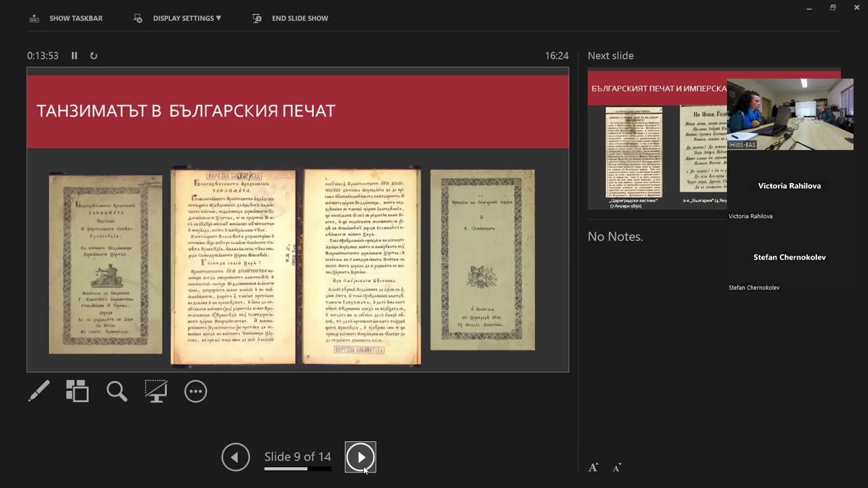Select Victoria Rahilova participant tile
868x488 pixels.
(x=789, y=186)
